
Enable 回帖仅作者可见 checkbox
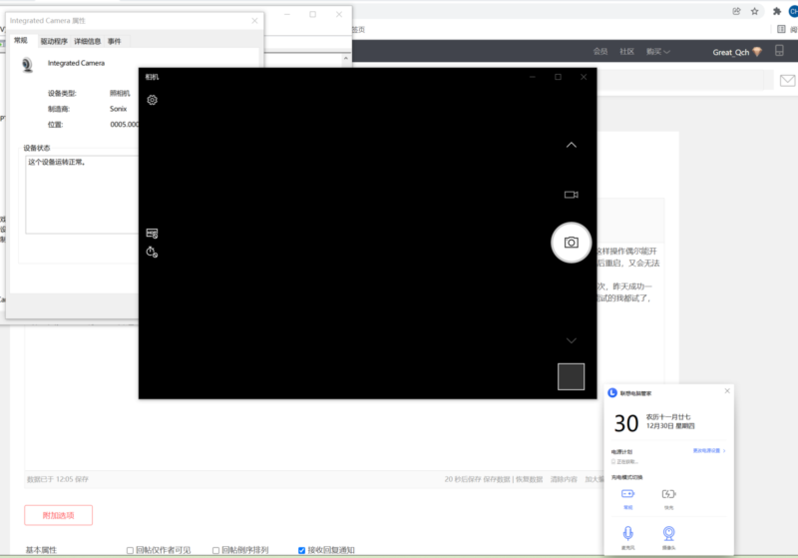tap(130, 550)
